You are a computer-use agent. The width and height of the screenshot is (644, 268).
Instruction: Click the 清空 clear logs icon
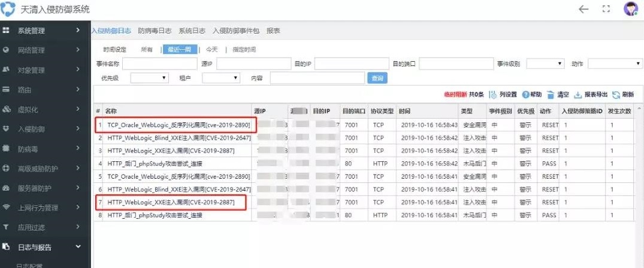(551, 95)
